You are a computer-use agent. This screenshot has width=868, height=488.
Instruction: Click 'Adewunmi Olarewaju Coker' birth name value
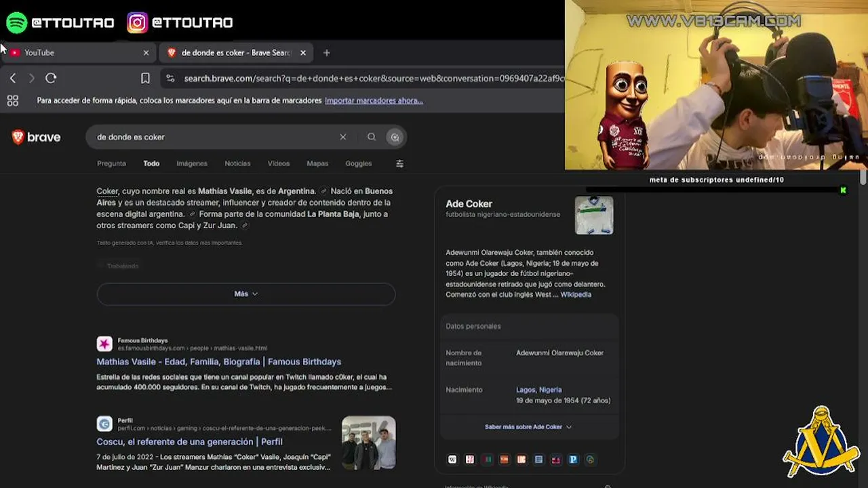tap(559, 353)
